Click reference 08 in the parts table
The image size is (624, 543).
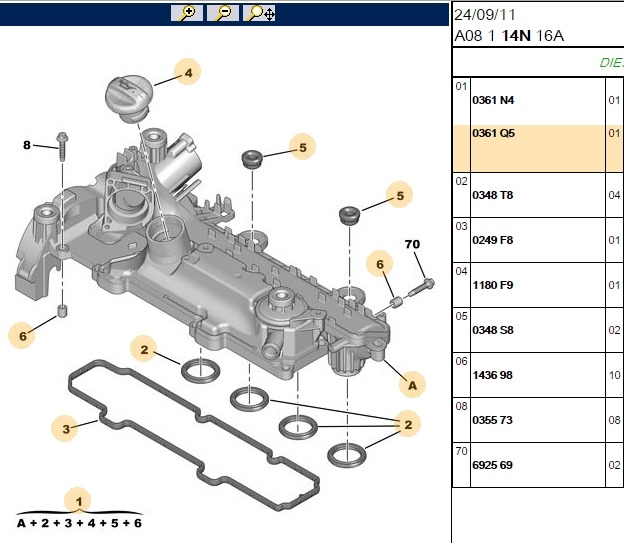pos(461,406)
